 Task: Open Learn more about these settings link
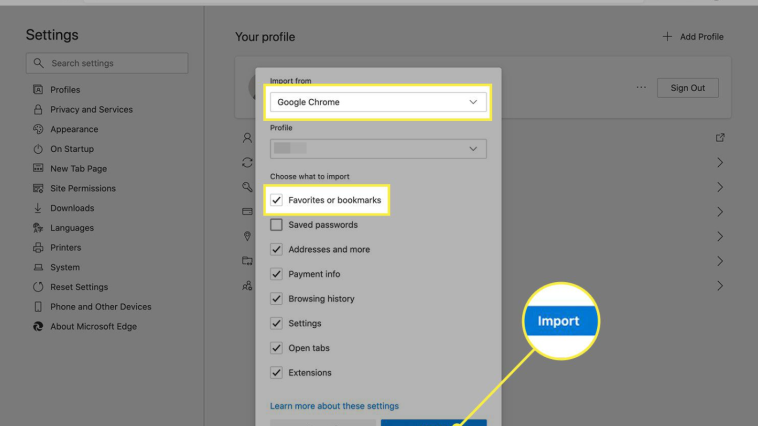334,406
